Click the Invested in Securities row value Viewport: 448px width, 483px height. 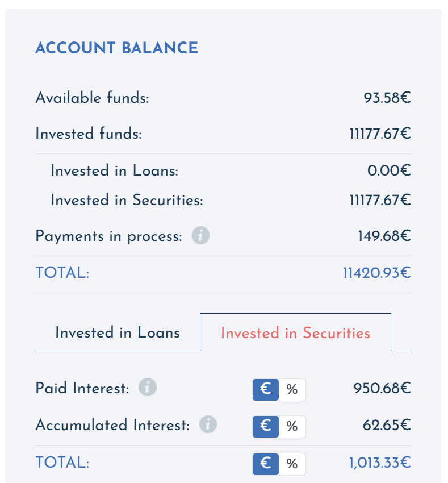380,200
